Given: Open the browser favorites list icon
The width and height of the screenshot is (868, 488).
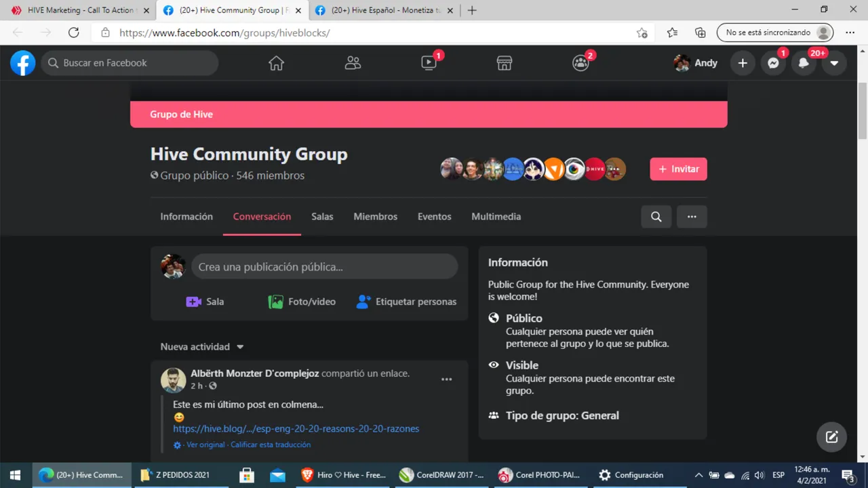Looking at the screenshot, I should pos(672,33).
